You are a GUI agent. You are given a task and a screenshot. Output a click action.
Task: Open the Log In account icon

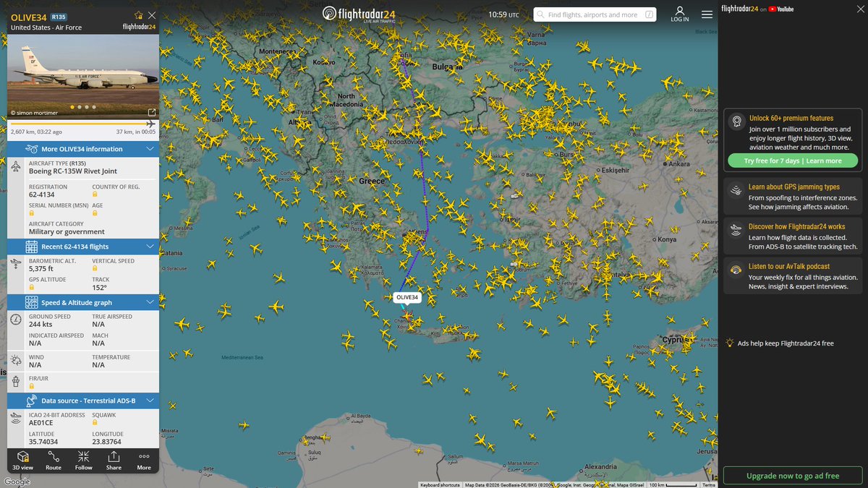680,14
